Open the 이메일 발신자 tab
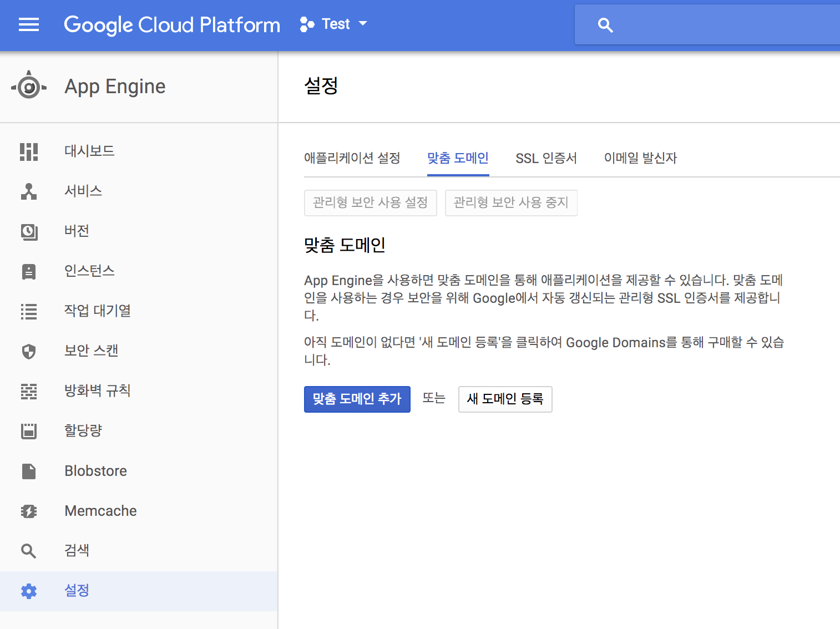 [x=641, y=158]
